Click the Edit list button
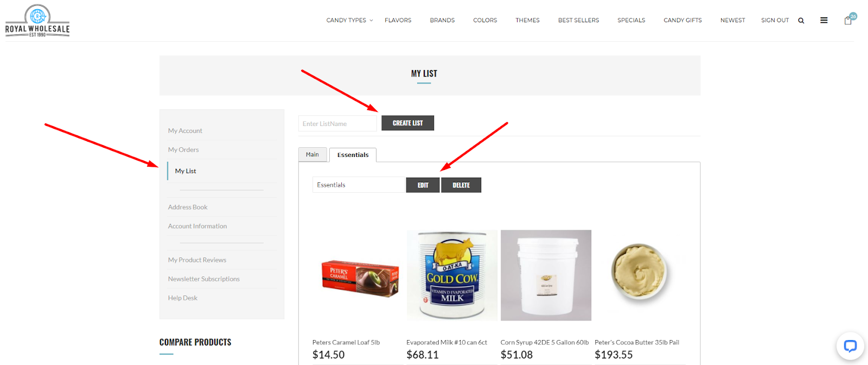Screen dimensions: 868x365 (423, 185)
